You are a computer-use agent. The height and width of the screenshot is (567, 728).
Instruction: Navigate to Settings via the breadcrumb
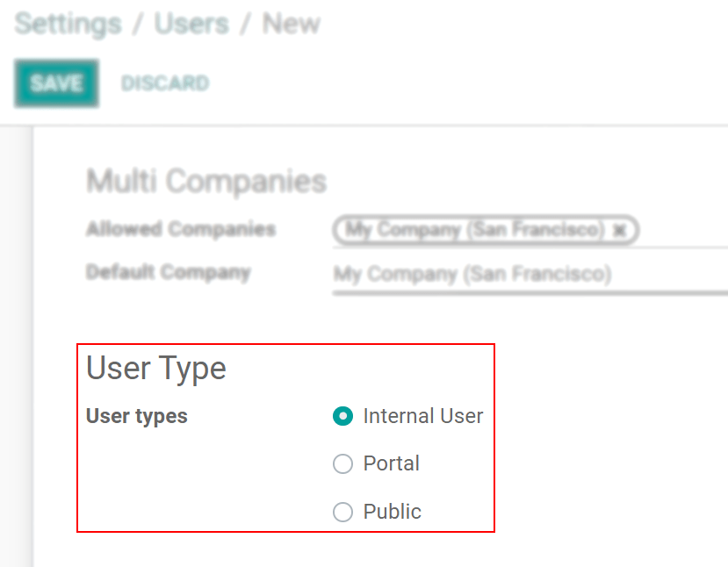click(x=66, y=24)
